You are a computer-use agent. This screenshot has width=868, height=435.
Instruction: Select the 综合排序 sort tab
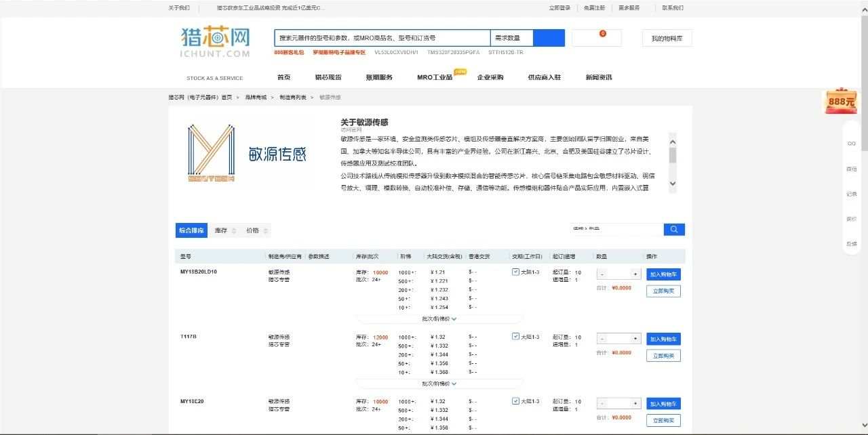point(191,230)
